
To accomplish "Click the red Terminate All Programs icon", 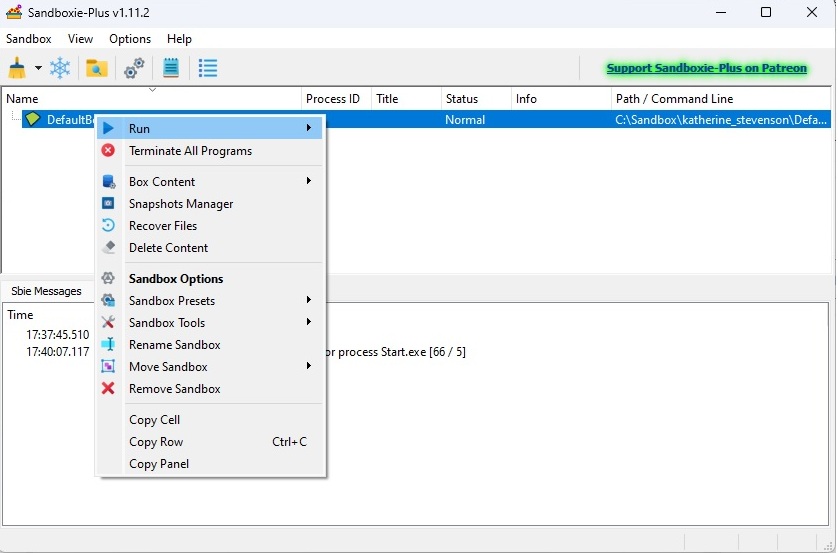I will [x=108, y=151].
